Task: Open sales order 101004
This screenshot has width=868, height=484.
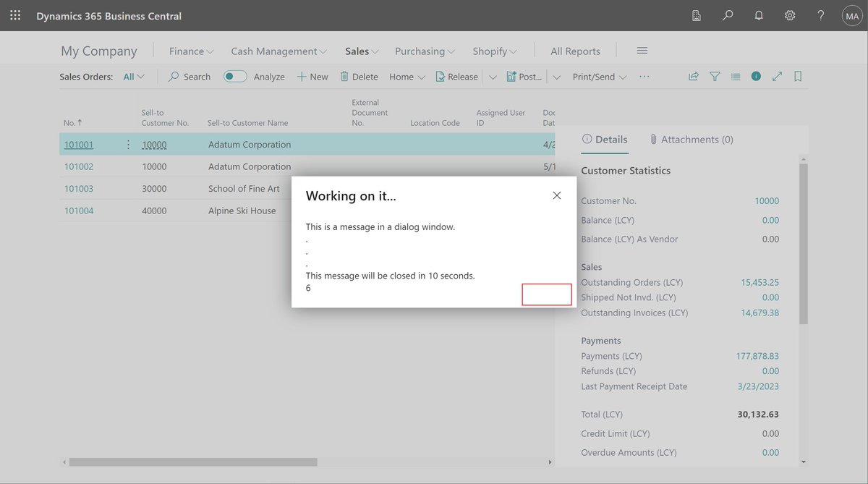Action: 79,211
